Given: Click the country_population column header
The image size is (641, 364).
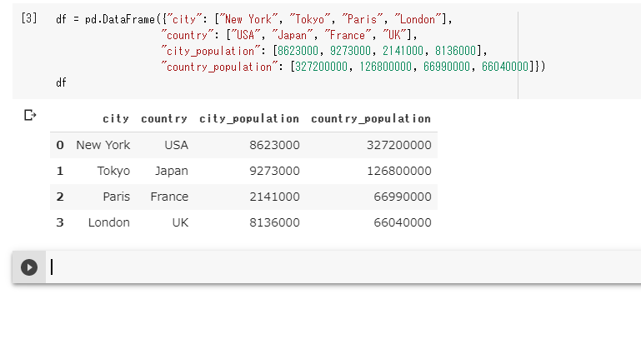Looking at the screenshot, I should pos(371,119).
